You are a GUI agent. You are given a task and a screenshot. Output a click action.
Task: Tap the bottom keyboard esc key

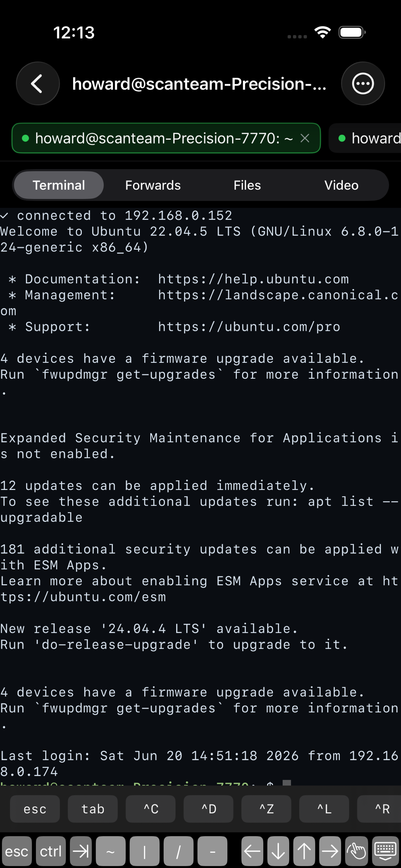coord(17,851)
